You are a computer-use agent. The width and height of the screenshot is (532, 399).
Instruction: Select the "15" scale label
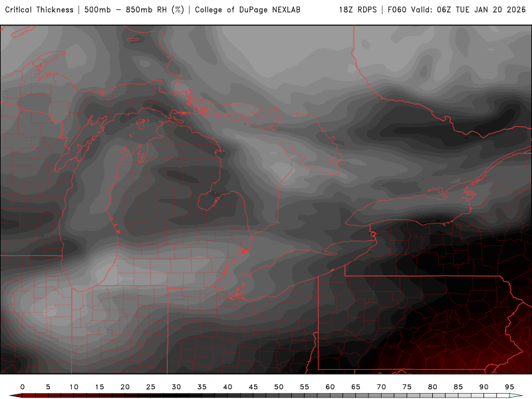point(99,387)
